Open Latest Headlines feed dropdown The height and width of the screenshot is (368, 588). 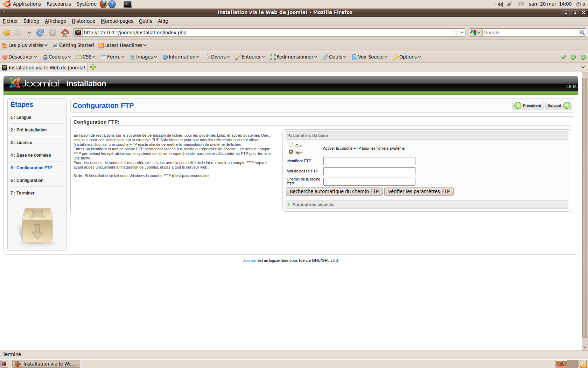click(122, 45)
